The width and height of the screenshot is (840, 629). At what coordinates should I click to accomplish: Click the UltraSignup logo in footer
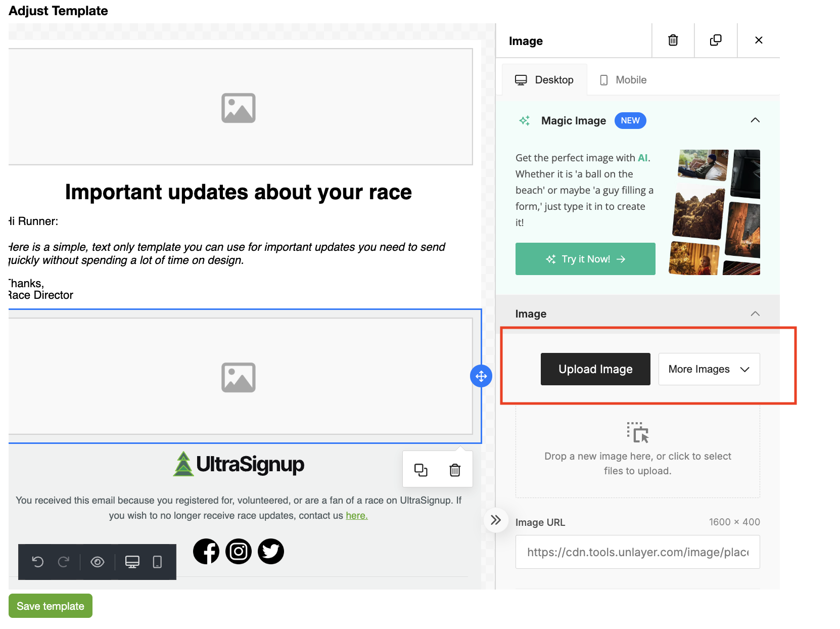click(239, 464)
